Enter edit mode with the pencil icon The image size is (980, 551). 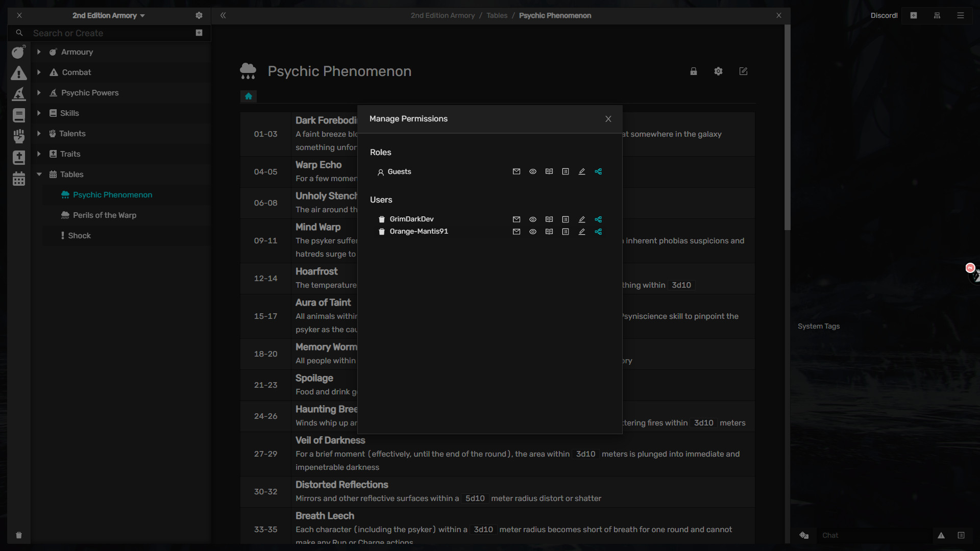pyautogui.click(x=743, y=71)
